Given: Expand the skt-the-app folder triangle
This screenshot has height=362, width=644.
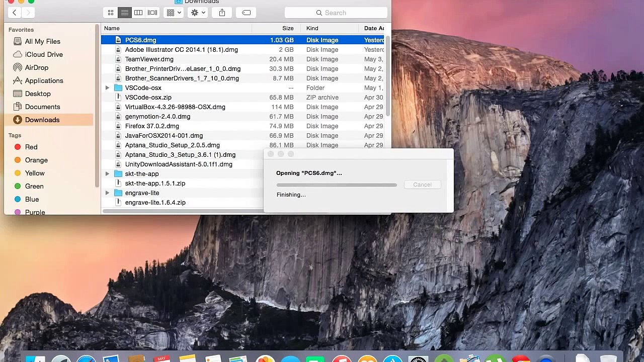Looking at the screenshot, I should click(107, 174).
